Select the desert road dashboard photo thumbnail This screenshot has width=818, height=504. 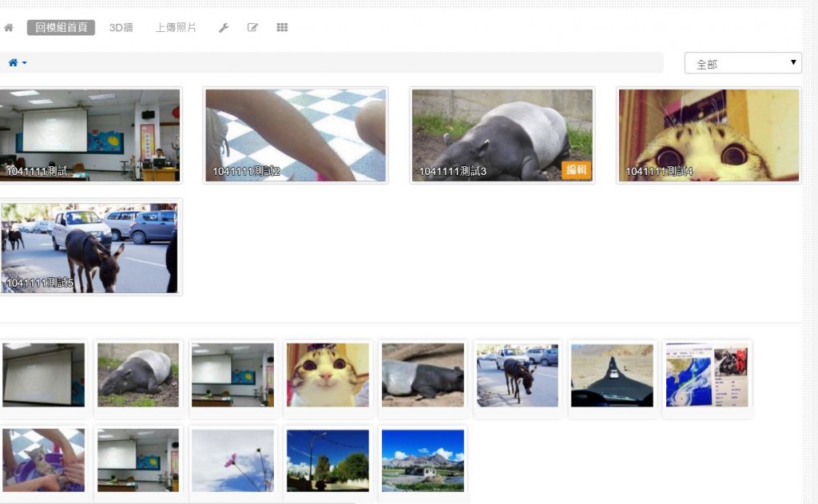tap(612, 376)
